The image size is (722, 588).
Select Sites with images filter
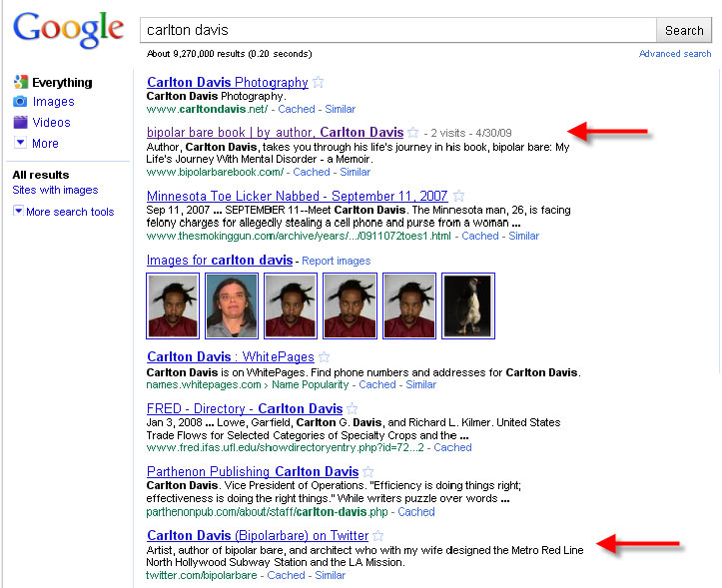(x=55, y=190)
